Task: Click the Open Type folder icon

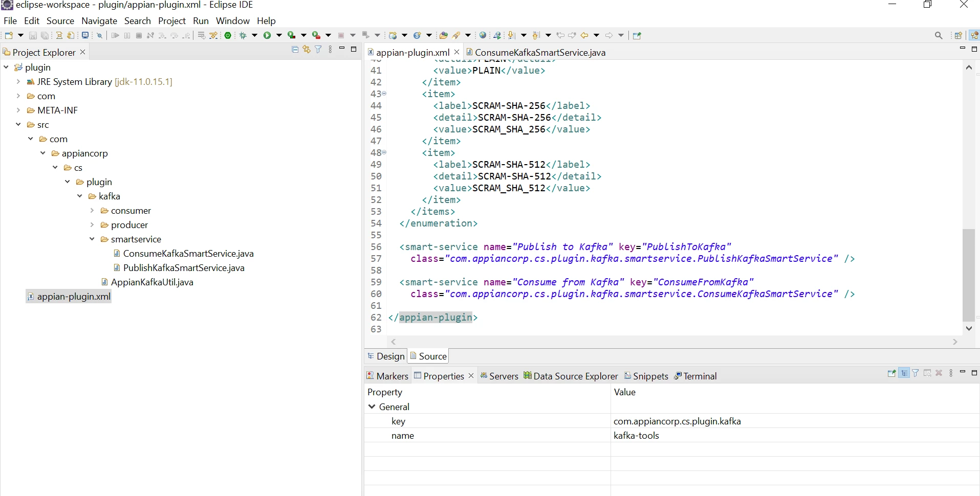Action: tap(444, 35)
